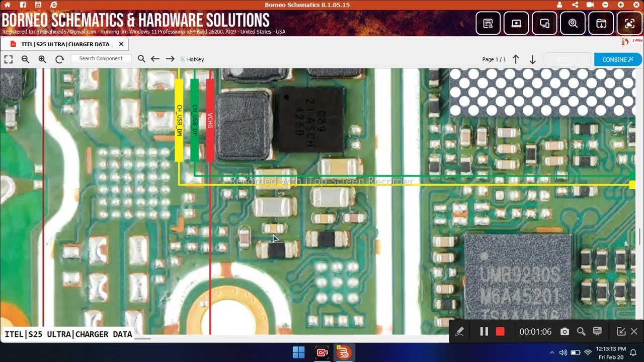Click the COMBINE button
Viewport: 644px width, 362px height.
pyautogui.click(x=618, y=59)
